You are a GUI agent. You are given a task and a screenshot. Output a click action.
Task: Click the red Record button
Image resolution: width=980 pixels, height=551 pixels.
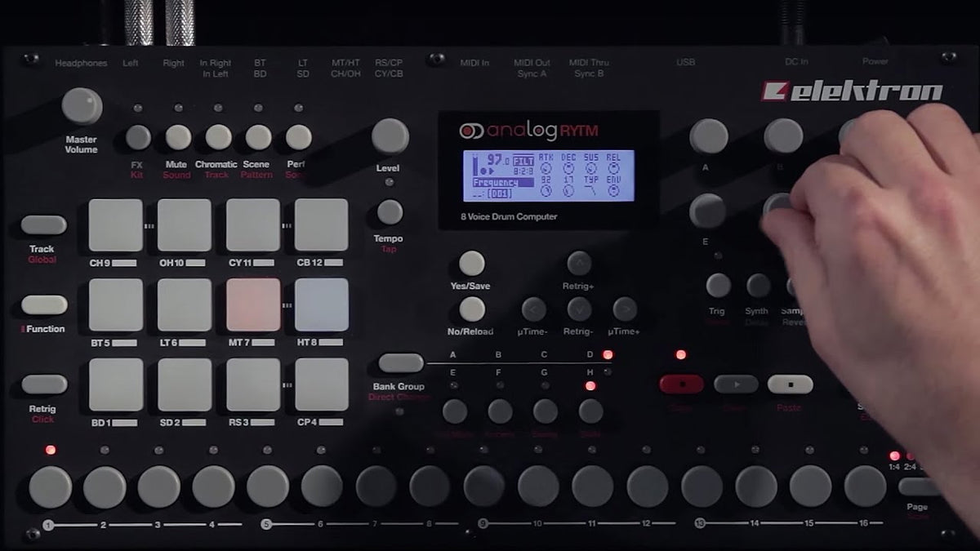coord(681,384)
